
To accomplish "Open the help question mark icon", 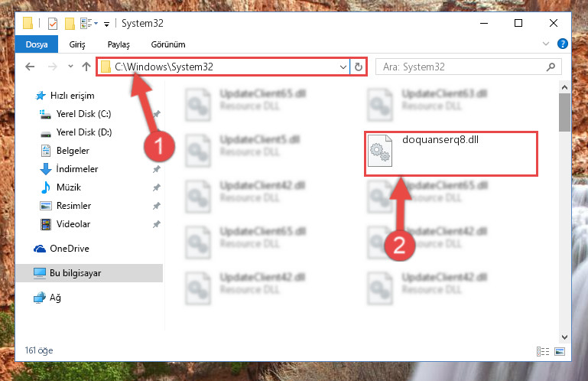I will point(563,44).
